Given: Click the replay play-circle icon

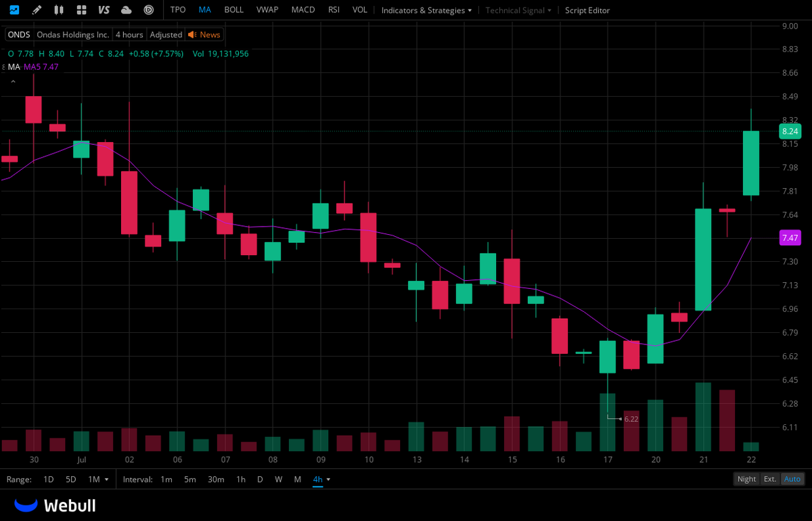Looking at the screenshot, I should coord(149,10).
